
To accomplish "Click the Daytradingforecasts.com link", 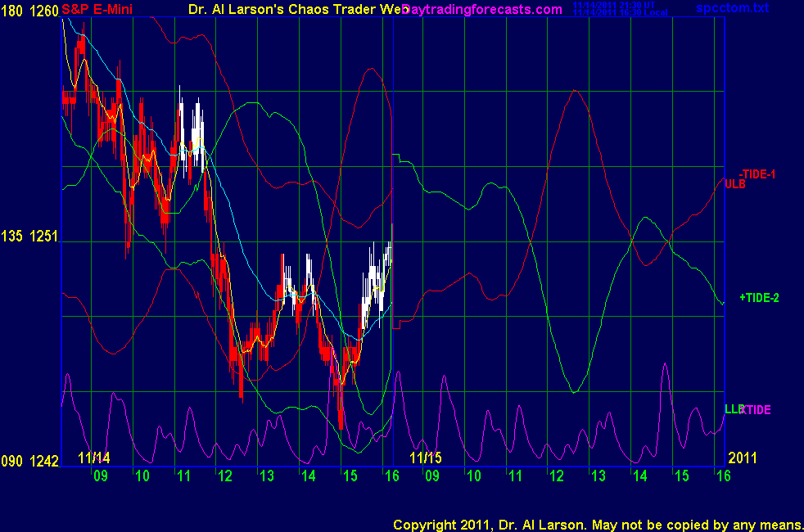I will tap(483, 10).
